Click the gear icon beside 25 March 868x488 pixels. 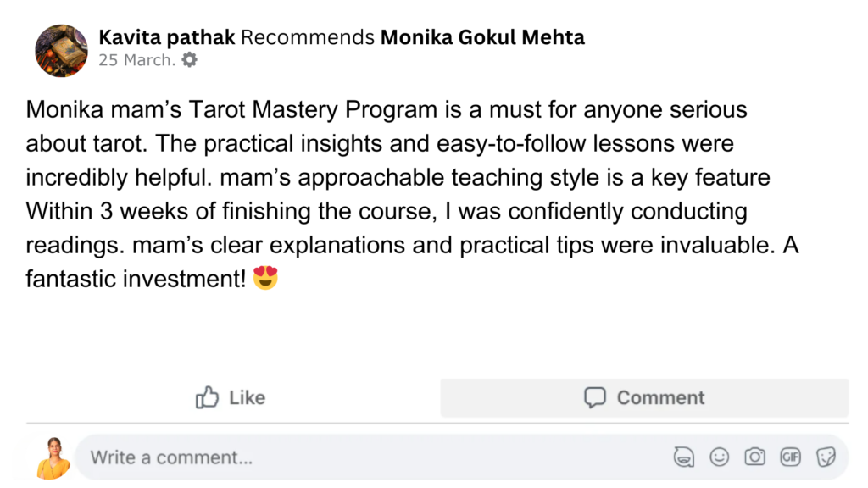pyautogui.click(x=190, y=60)
